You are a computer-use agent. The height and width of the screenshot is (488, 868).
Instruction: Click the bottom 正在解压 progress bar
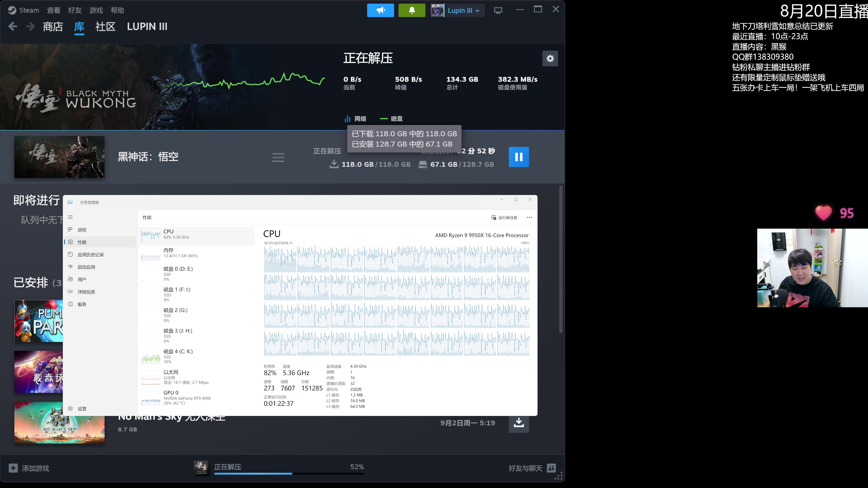pyautogui.click(x=289, y=474)
